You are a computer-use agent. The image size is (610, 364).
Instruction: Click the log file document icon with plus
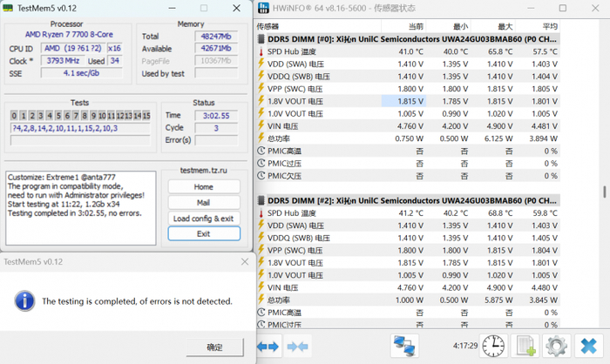click(x=525, y=346)
